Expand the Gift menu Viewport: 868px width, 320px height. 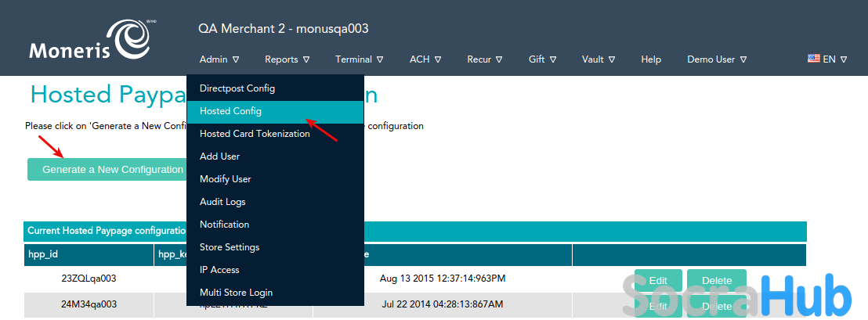(542, 59)
